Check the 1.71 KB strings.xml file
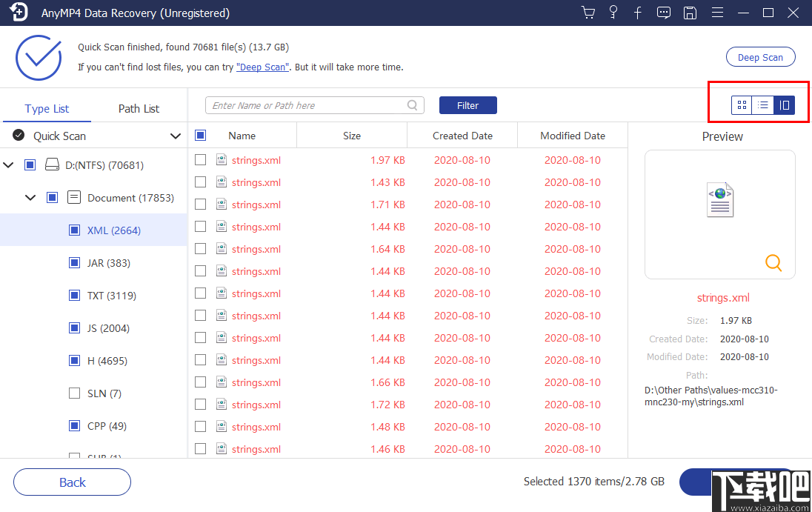Image resolution: width=812 pixels, height=512 pixels. (x=201, y=204)
